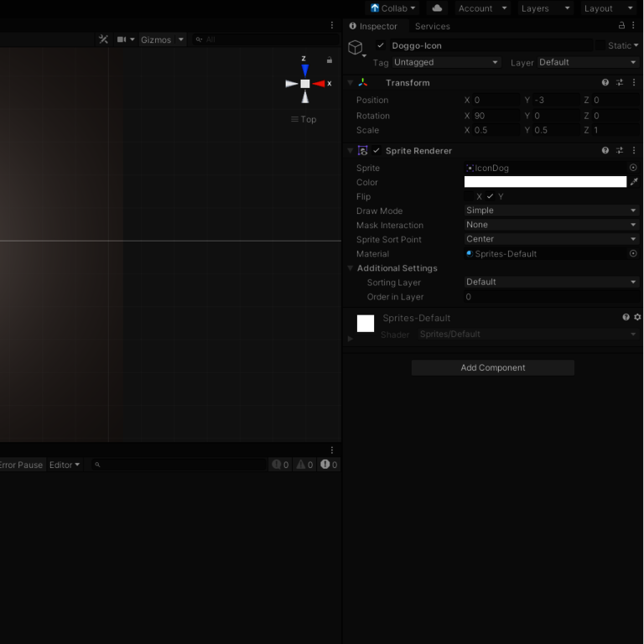Open the scene tools settings icon

click(x=103, y=39)
